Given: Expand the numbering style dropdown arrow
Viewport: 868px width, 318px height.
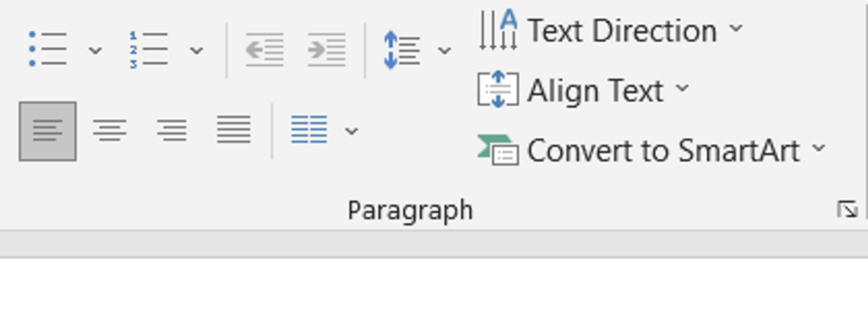Looking at the screenshot, I should coord(197,51).
